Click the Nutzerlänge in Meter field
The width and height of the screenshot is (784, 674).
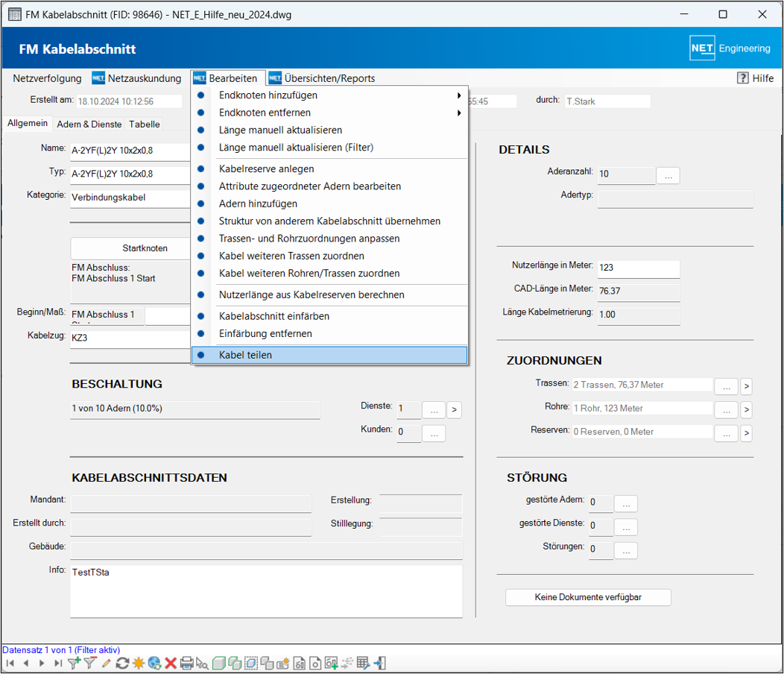639,268
